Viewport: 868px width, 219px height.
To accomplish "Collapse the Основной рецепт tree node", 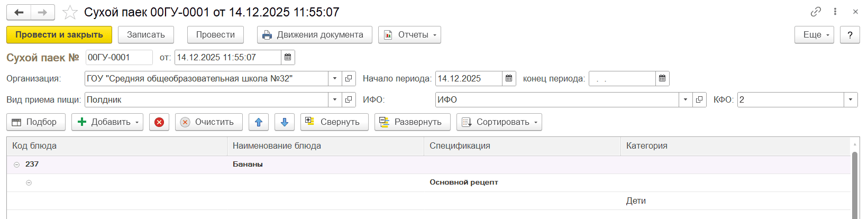I will tap(29, 182).
